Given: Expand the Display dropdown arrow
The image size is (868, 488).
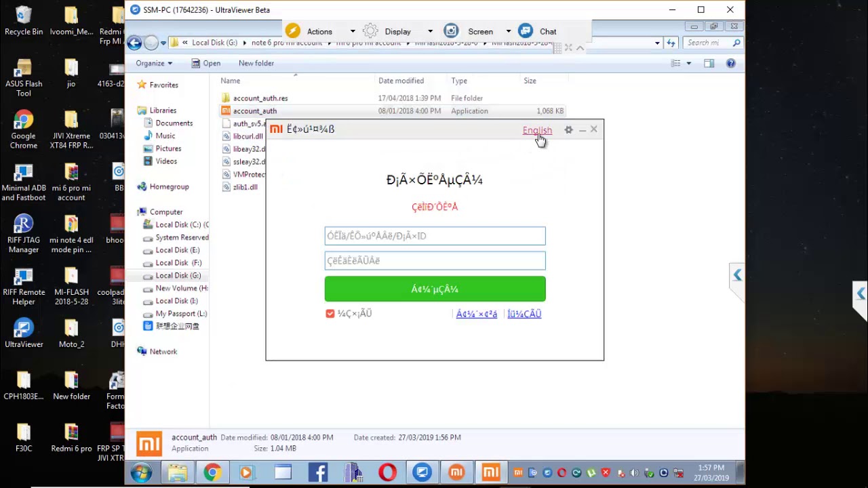Looking at the screenshot, I should point(430,31).
